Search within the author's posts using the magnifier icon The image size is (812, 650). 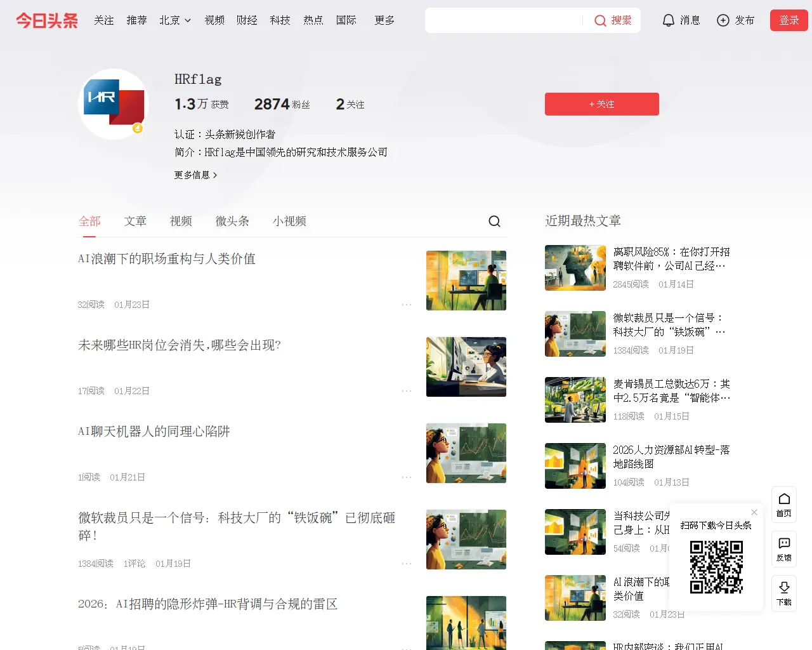494,221
